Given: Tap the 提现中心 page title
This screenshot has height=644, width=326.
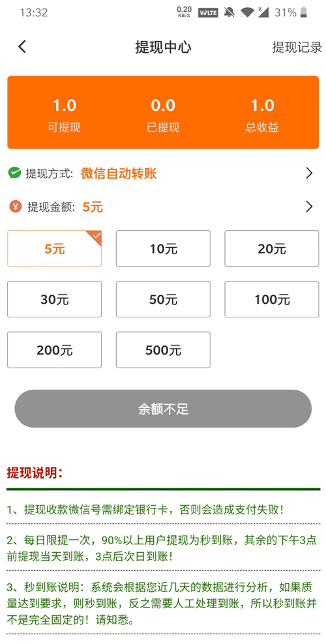Looking at the screenshot, I should [x=163, y=47].
